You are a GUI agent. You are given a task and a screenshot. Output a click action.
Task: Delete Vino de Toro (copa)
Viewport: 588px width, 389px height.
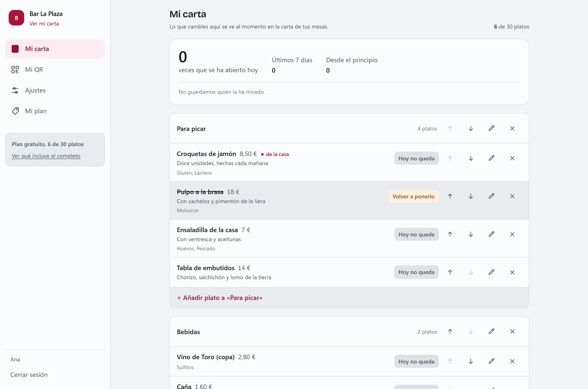point(512,362)
